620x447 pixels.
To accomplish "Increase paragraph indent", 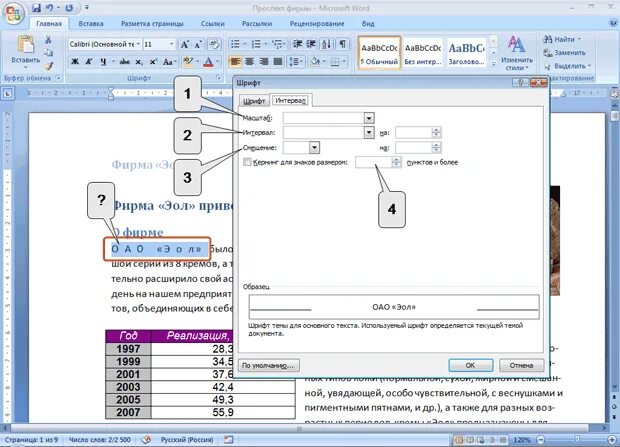I will click(311, 44).
